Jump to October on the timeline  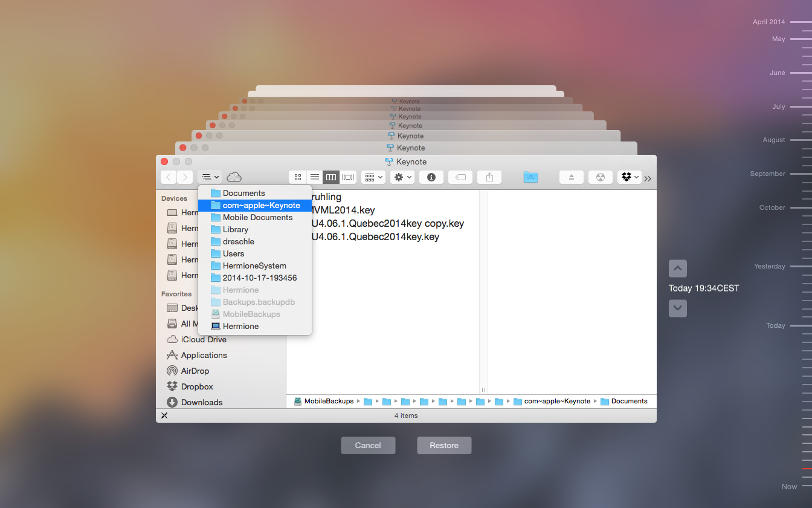click(x=772, y=207)
